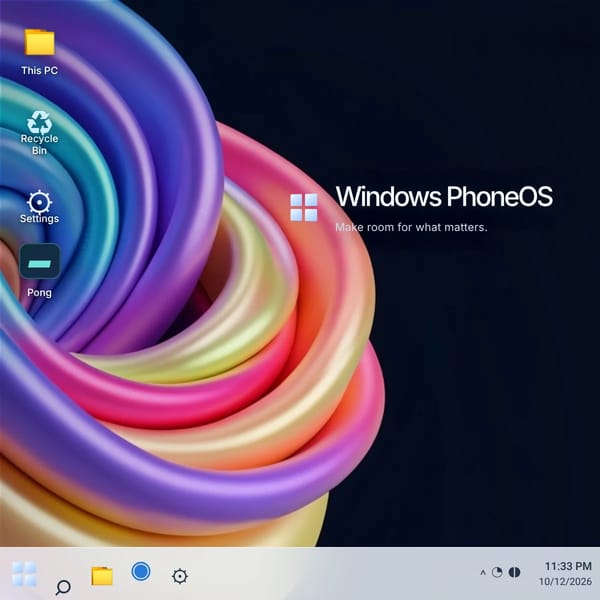600x600 pixels.
Task: Open taskbar search magnifier
Action: click(x=63, y=586)
